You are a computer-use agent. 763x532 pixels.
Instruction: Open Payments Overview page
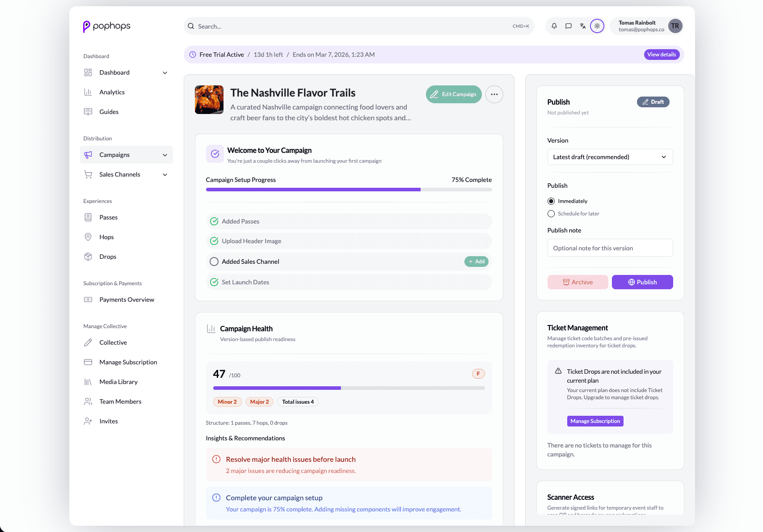click(126, 300)
